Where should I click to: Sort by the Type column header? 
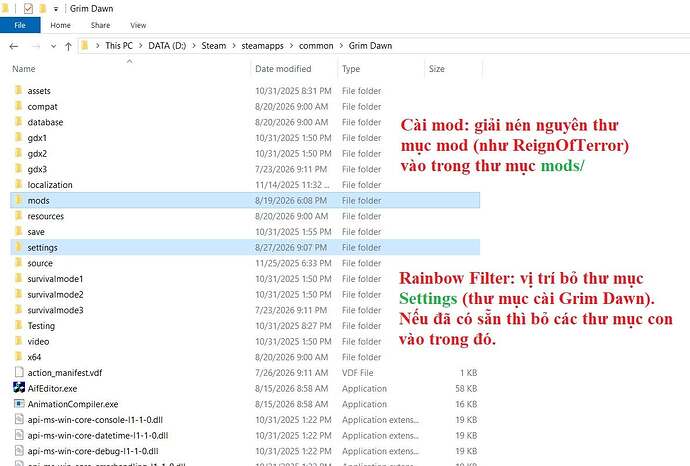point(351,69)
